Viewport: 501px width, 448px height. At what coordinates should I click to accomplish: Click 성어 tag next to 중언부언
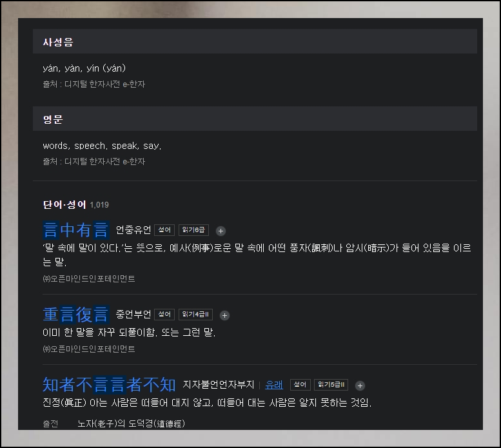(x=164, y=314)
